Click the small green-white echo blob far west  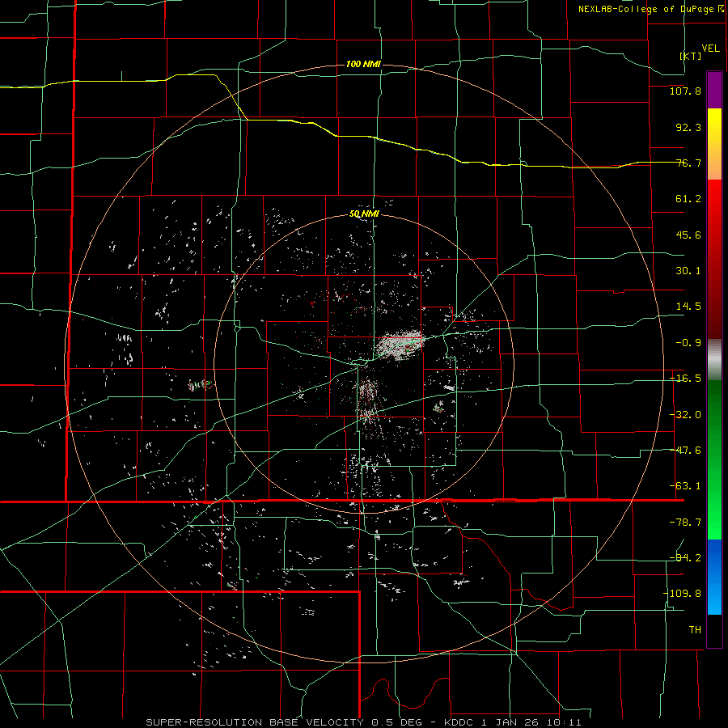coord(200,385)
